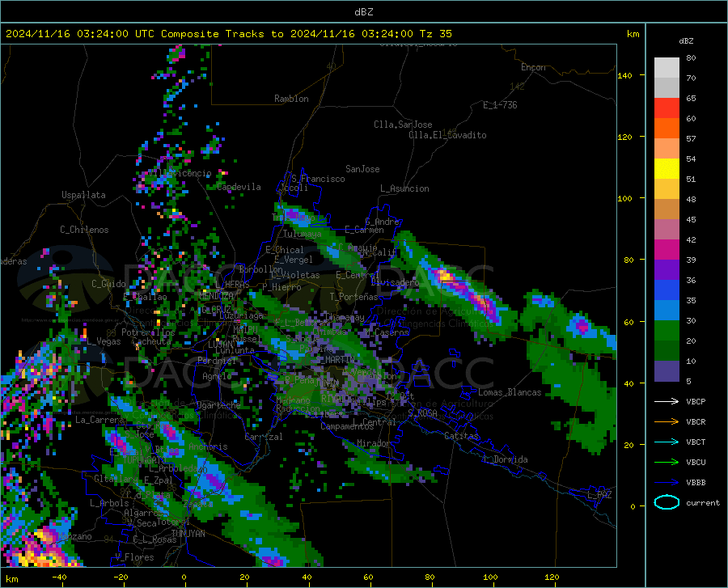Select the green 30 dBZ color swatch

(667, 331)
